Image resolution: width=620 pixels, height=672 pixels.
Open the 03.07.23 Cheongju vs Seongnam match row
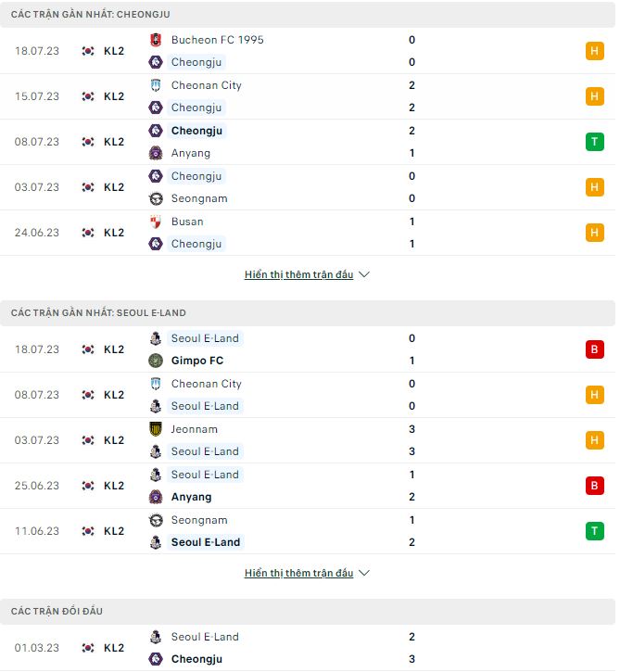click(x=306, y=187)
